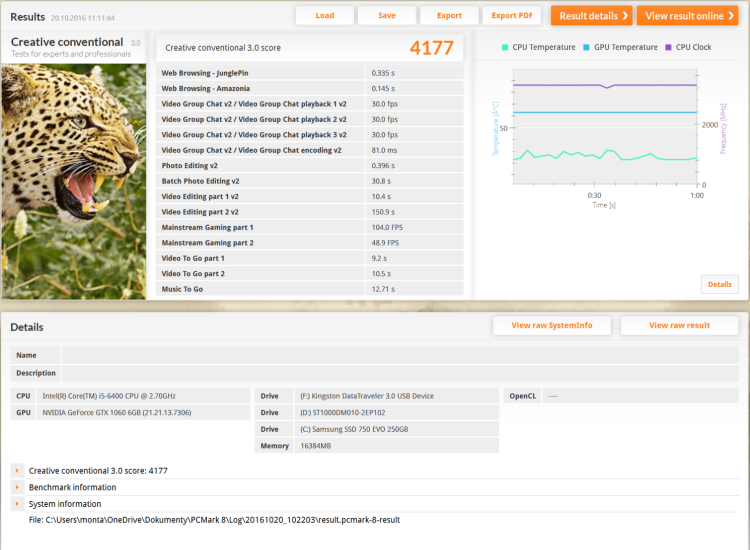The image size is (750, 550).
Task: Select the Video To Go part 2 row
Action: (309, 274)
